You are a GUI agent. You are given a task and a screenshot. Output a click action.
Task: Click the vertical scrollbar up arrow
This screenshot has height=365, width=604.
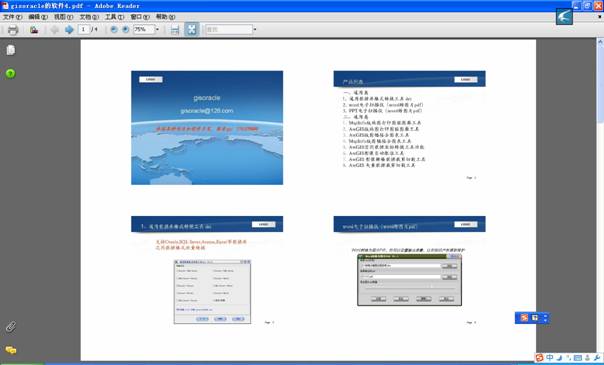coord(600,41)
